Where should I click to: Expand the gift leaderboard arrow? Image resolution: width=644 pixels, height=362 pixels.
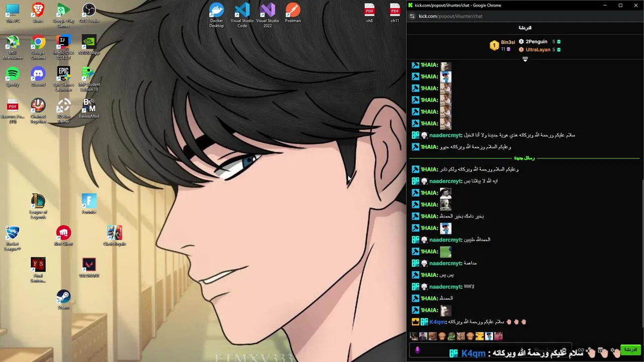pyautogui.click(x=525, y=59)
